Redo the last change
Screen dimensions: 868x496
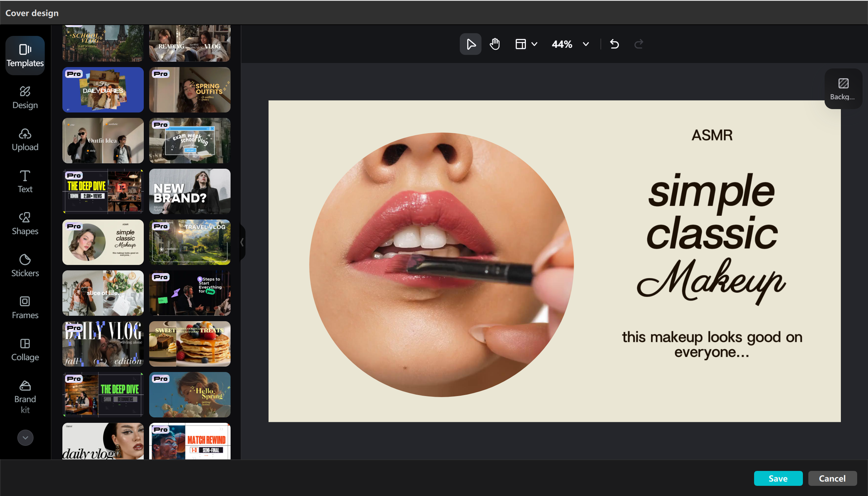638,44
